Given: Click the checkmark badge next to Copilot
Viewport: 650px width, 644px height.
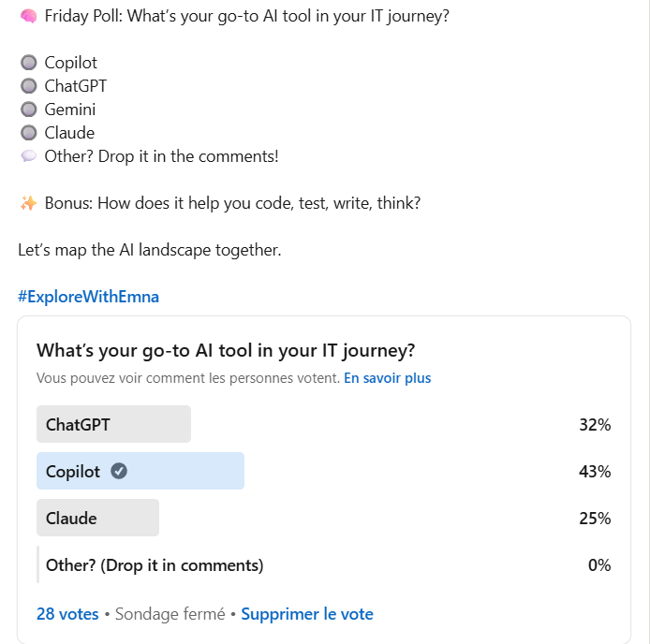Looking at the screenshot, I should click(x=119, y=471).
